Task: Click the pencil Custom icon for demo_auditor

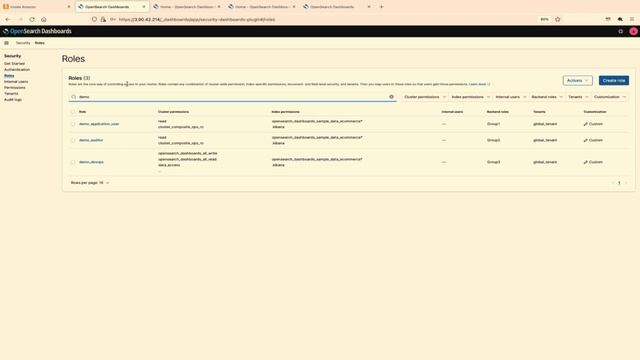Action: pyautogui.click(x=586, y=140)
